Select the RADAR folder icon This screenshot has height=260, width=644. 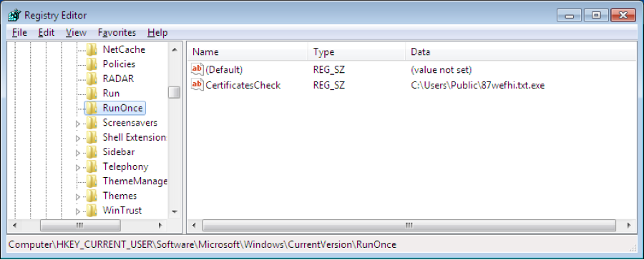[92, 79]
